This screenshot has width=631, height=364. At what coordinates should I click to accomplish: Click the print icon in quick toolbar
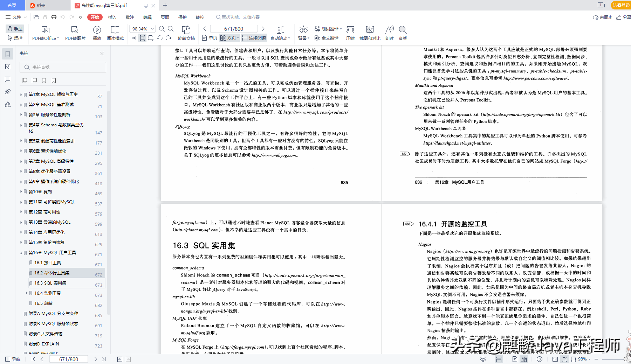(54, 17)
